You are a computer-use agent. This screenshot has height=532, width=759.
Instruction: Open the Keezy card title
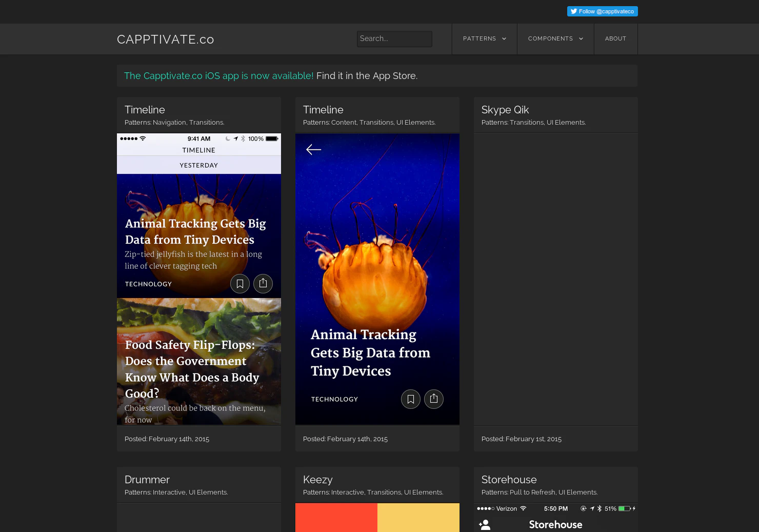click(x=318, y=480)
